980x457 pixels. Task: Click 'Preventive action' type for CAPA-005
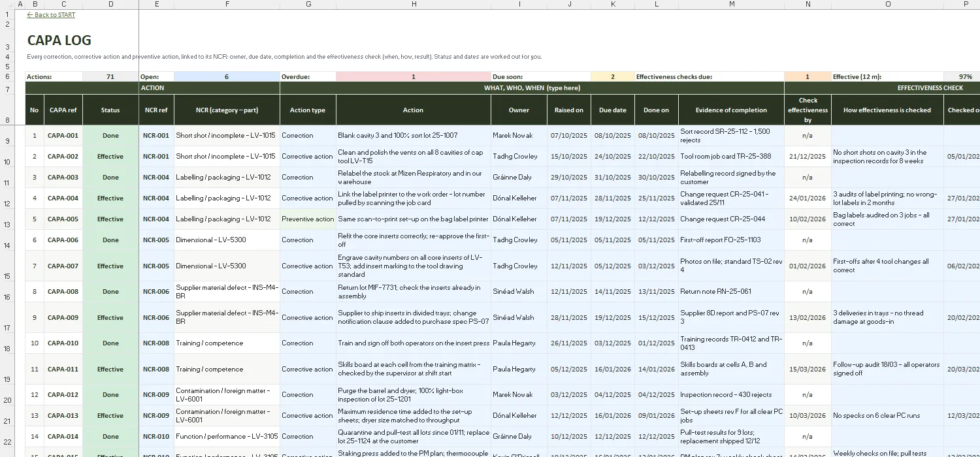308,219
